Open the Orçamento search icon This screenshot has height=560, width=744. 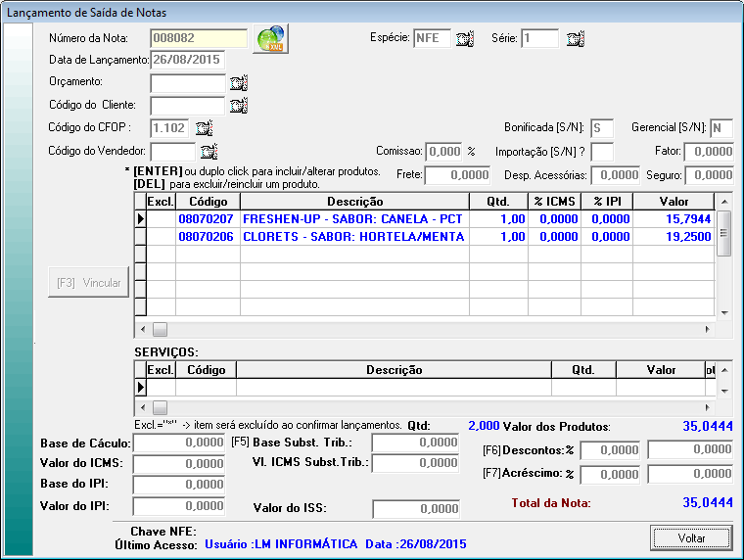(x=239, y=83)
